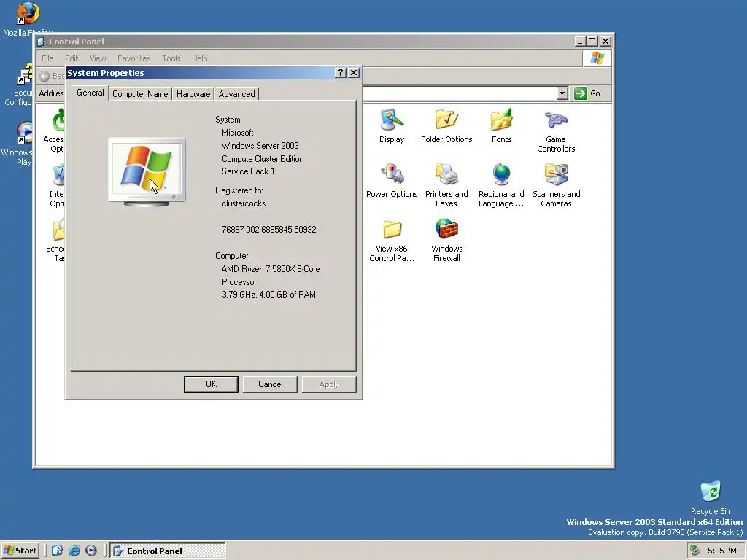Open Printers and Faxes icon
The image size is (747, 560).
click(446, 185)
